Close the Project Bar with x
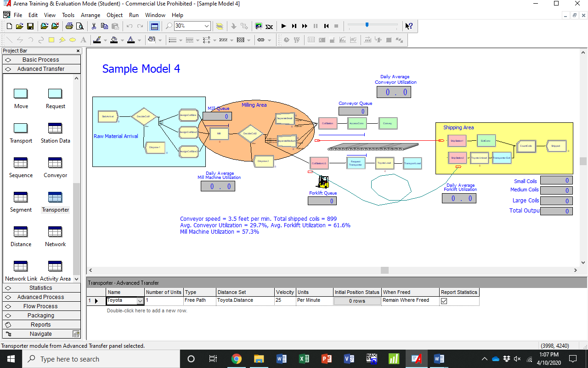Screen dimensions: 588x368 pyautogui.click(x=78, y=51)
